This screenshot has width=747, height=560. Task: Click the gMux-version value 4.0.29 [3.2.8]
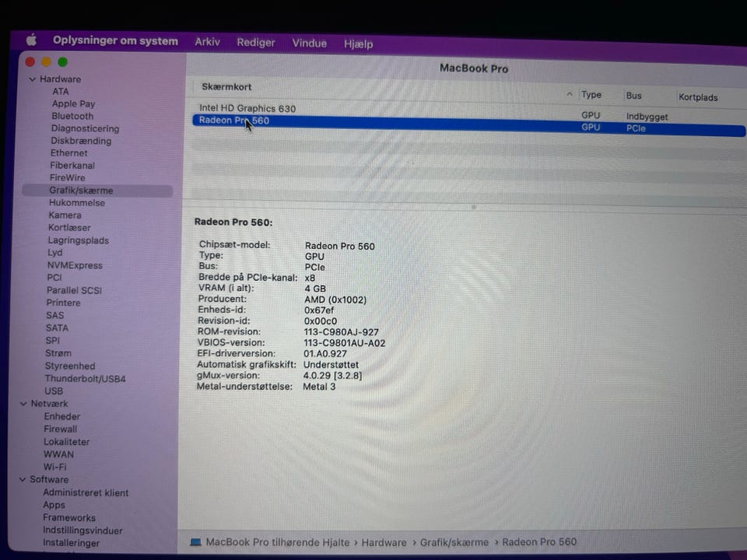(x=332, y=376)
